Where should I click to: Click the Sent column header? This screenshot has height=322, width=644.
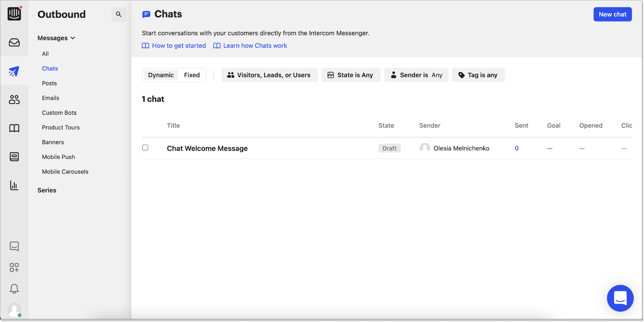[521, 126]
